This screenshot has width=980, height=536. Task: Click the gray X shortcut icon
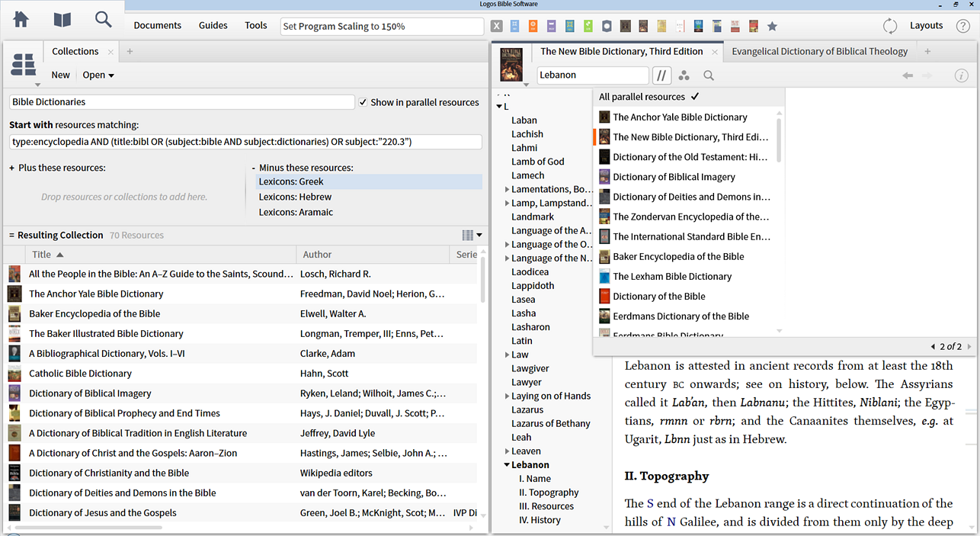tap(497, 26)
